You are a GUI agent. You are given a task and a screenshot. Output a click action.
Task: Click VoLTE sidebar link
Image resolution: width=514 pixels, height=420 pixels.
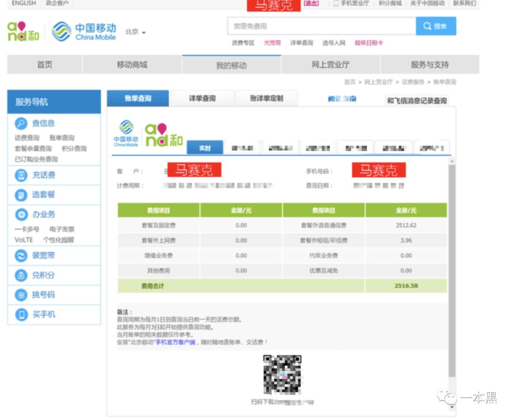pos(24,240)
